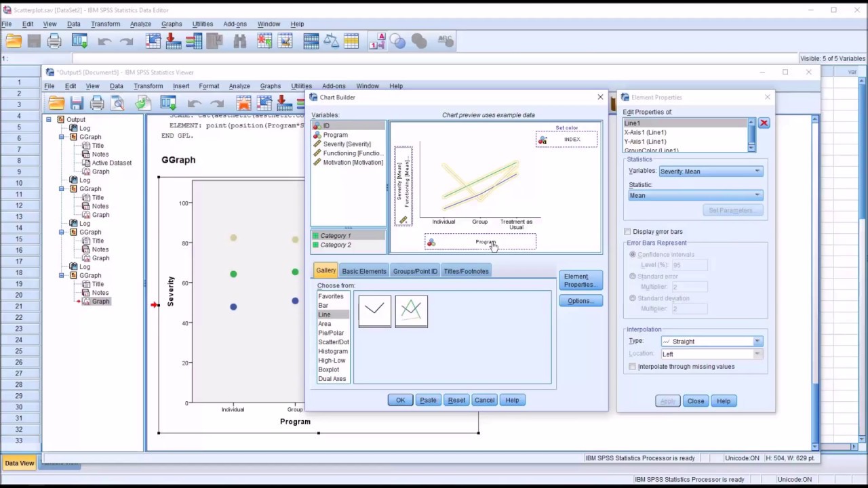
Task: Select Scatter/Dot from chart type list
Action: (x=333, y=342)
